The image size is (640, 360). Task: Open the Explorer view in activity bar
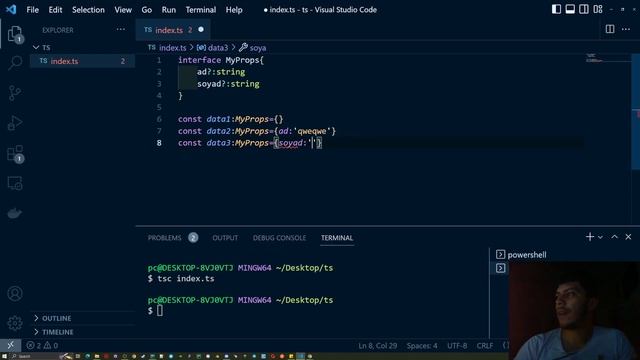pyautogui.click(x=15, y=34)
